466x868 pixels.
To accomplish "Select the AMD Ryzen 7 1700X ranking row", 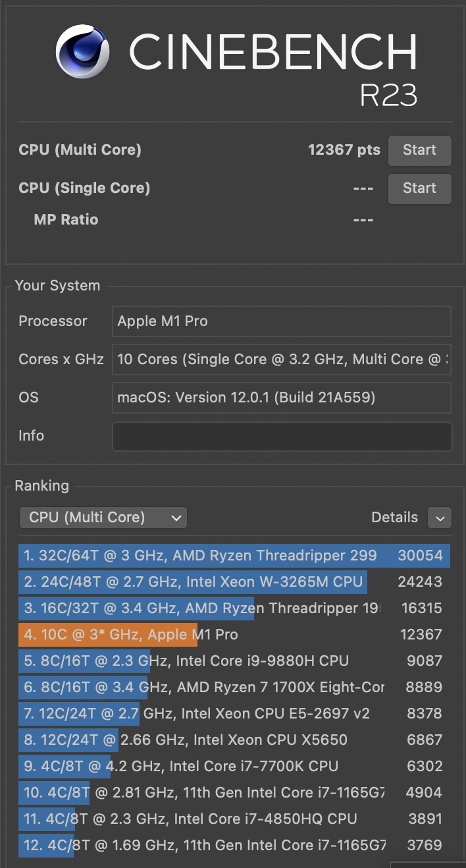I will point(234,687).
